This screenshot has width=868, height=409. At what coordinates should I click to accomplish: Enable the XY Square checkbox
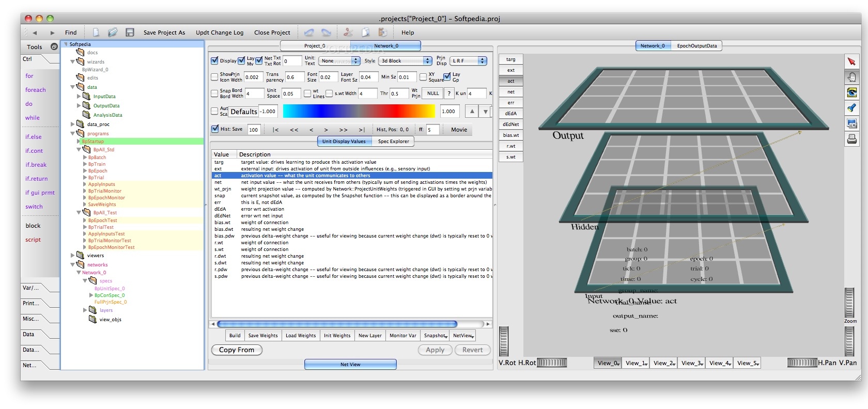point(423,77)
